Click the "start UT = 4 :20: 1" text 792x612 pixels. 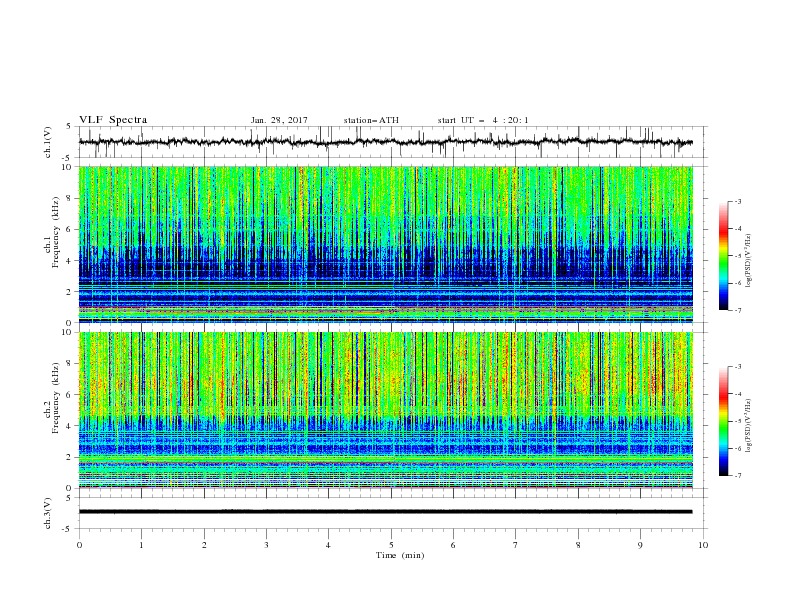point(483,120)
